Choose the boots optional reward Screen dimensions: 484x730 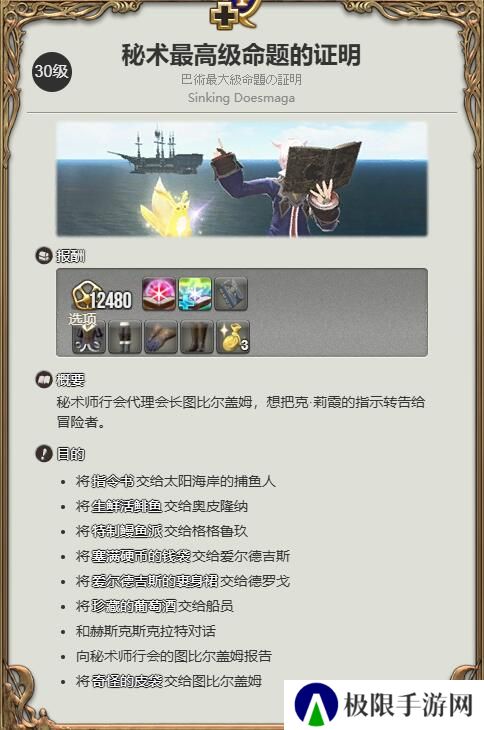(x=197, y=337)
